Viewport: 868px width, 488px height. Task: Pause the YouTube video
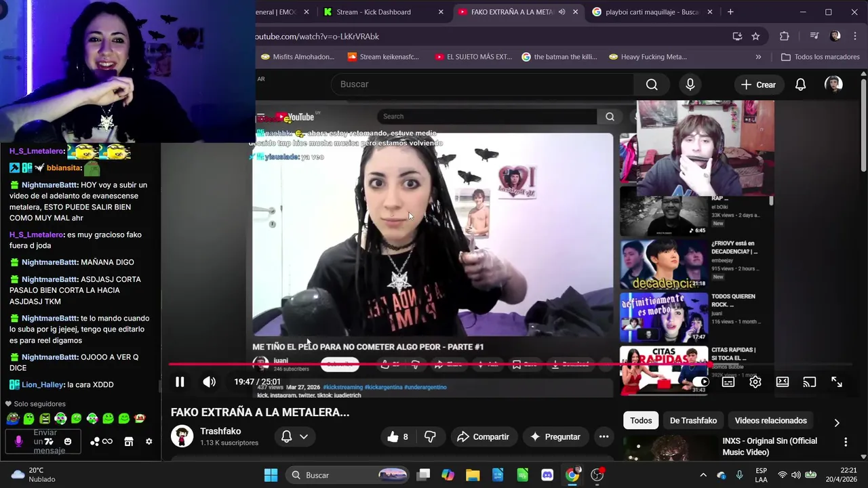point(180,382)
